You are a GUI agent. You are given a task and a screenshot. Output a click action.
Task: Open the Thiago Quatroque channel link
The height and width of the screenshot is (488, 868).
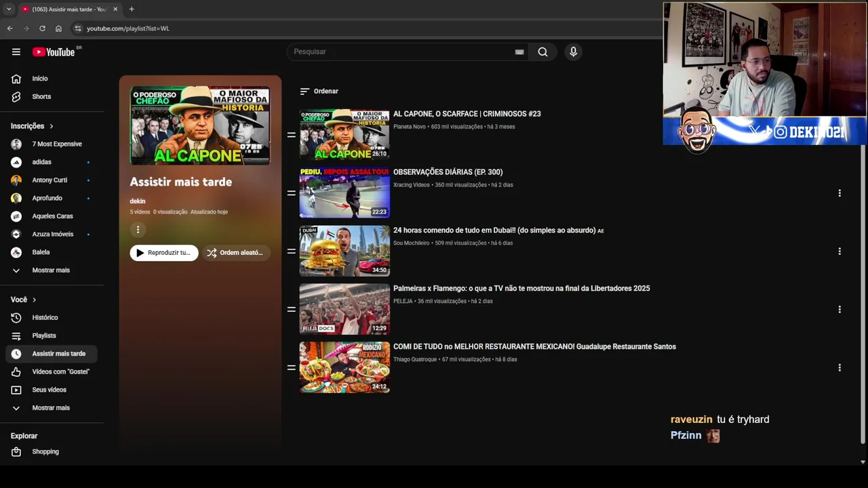point(415,359)
